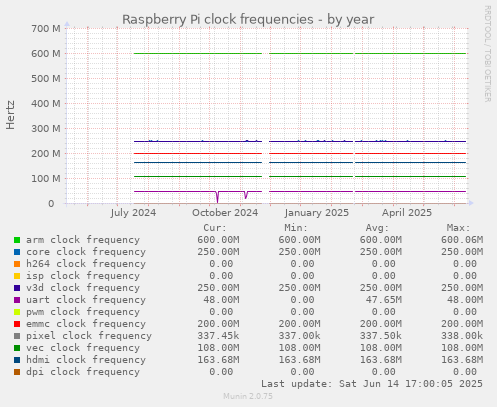Click the red emmc clock frequency swatch
This screenshot has width=497, height=407.
click(x=17, y=324)
